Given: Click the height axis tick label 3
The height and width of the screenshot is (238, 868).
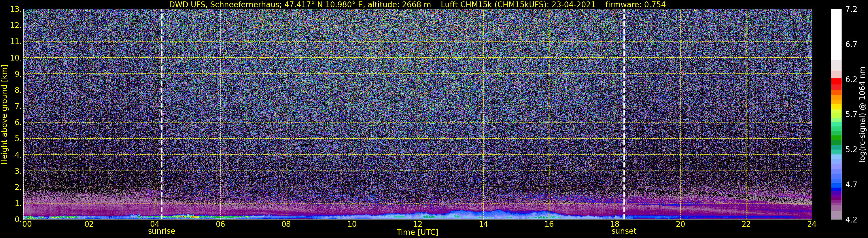Looking at the screenshot, I should 18,171.
